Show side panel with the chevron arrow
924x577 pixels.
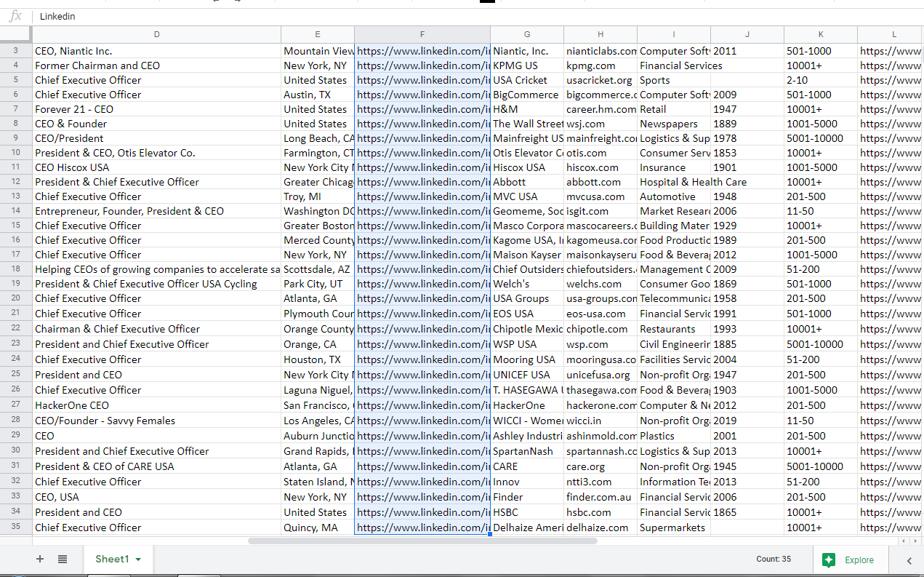point(909,560)
